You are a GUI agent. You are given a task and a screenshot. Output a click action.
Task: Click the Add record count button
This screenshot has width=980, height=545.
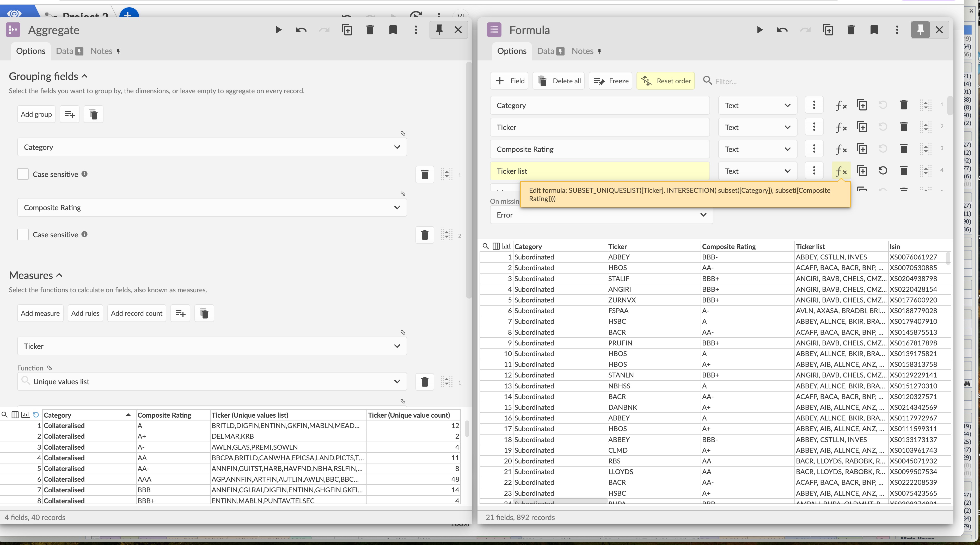point(137,313)
